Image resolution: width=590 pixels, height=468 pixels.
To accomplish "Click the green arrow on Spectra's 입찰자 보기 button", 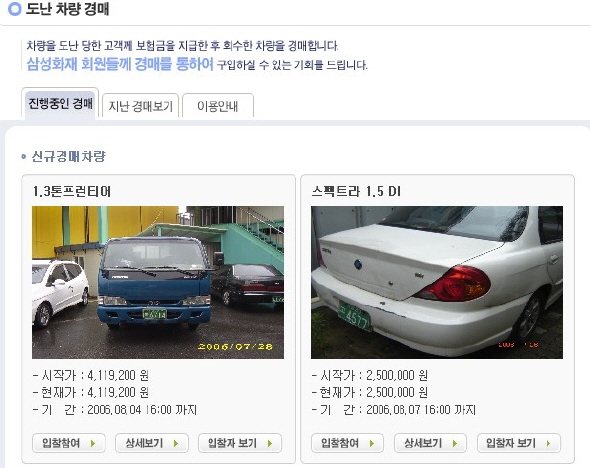I will 549,444.
